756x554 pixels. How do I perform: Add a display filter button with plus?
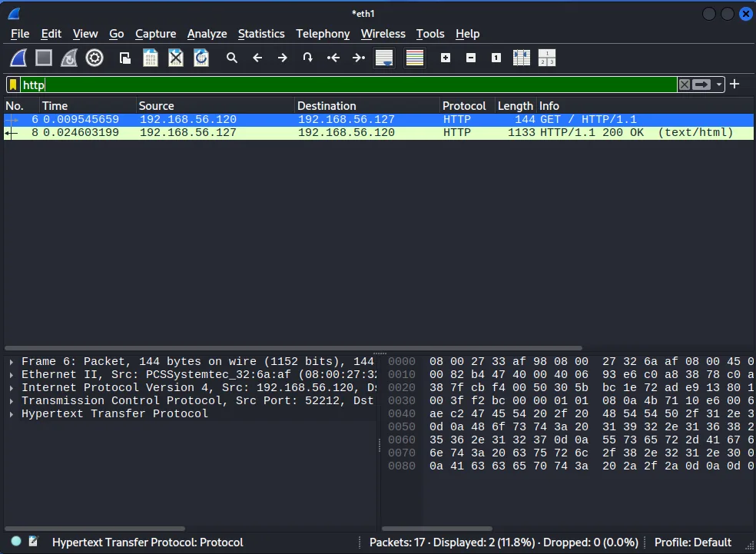pos(734,84)
